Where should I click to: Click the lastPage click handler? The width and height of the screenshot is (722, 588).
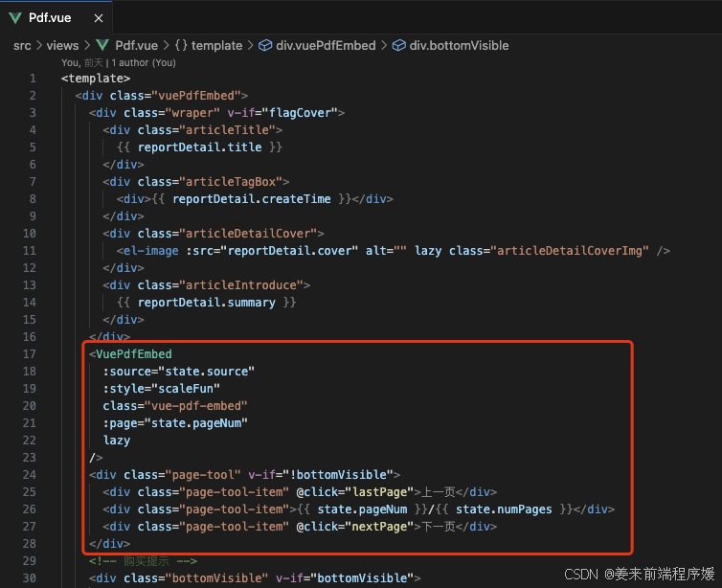380,492
